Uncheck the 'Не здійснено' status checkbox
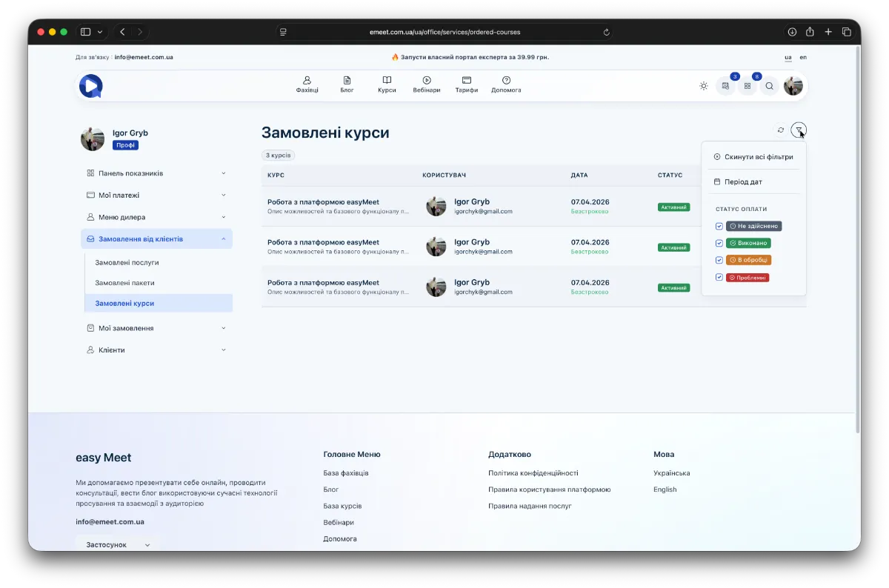The width and height of the screenshot is (889, 588). pos(719,226)
